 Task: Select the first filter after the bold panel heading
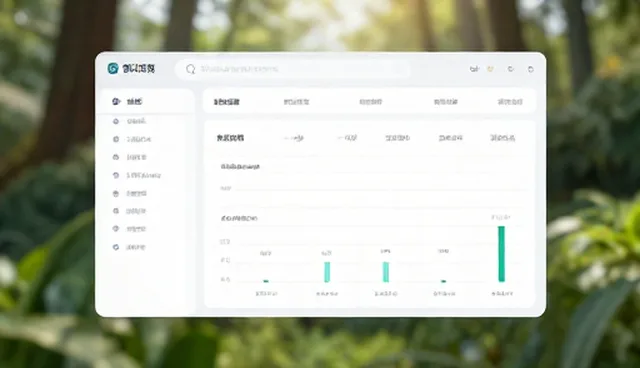(x=293, y=138)
